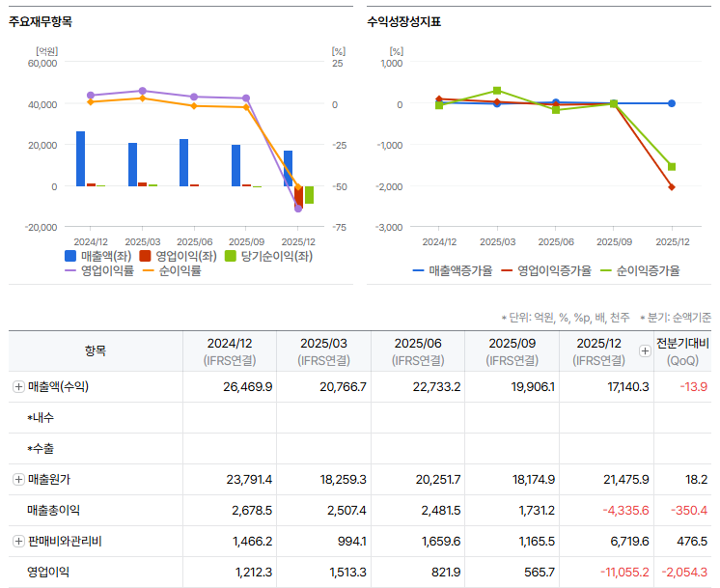Click the 영업이익 row label
The height and width of the screenshot is (588, 720).
[48, 572]
